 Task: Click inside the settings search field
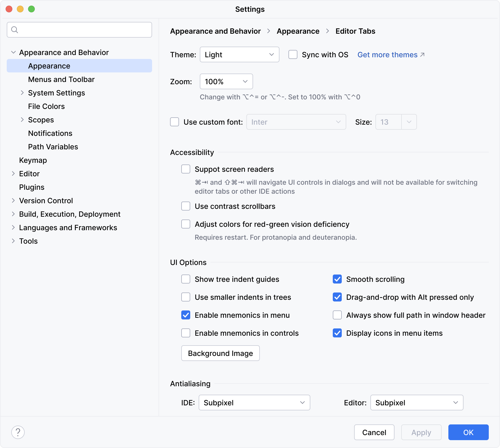[84, 30]
